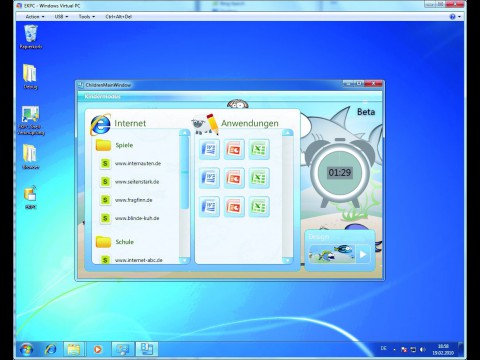Click the DE language indicator
This screenshot has width=480, height=360.
click(383, 348)
